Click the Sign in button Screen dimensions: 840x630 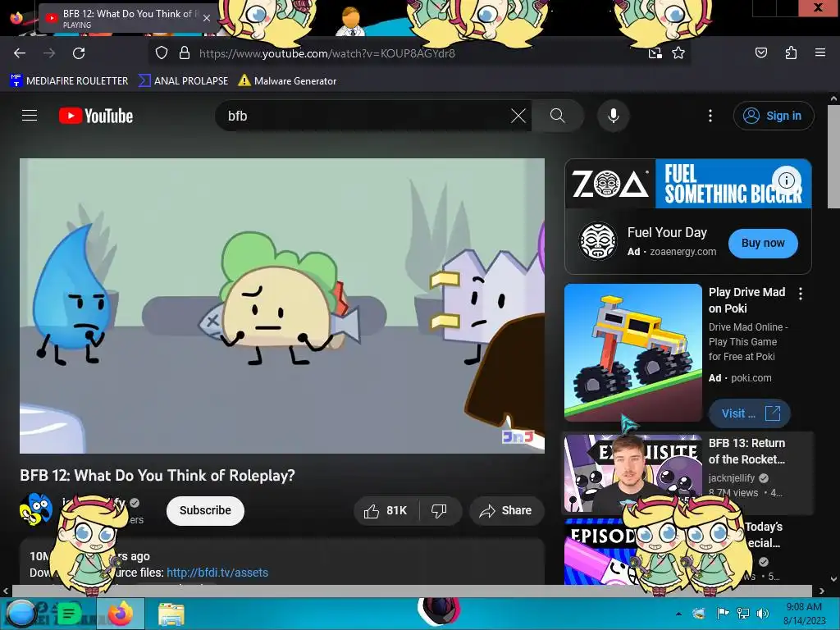(x=774, y=116)
